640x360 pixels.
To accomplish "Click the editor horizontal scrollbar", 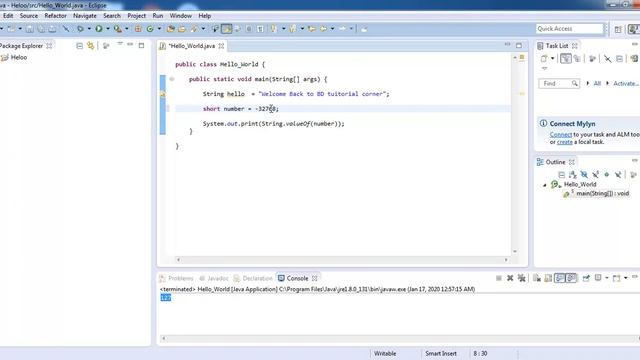I will click(342, 260).
